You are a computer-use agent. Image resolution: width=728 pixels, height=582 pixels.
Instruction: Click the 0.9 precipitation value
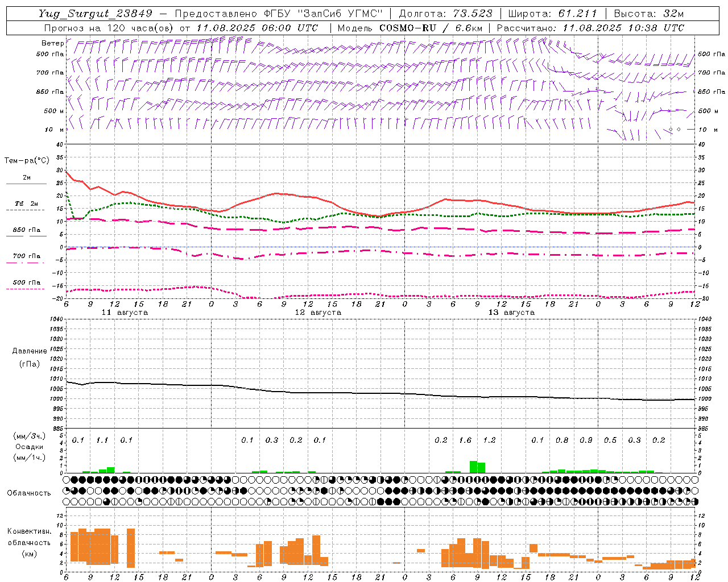(586, 440)
